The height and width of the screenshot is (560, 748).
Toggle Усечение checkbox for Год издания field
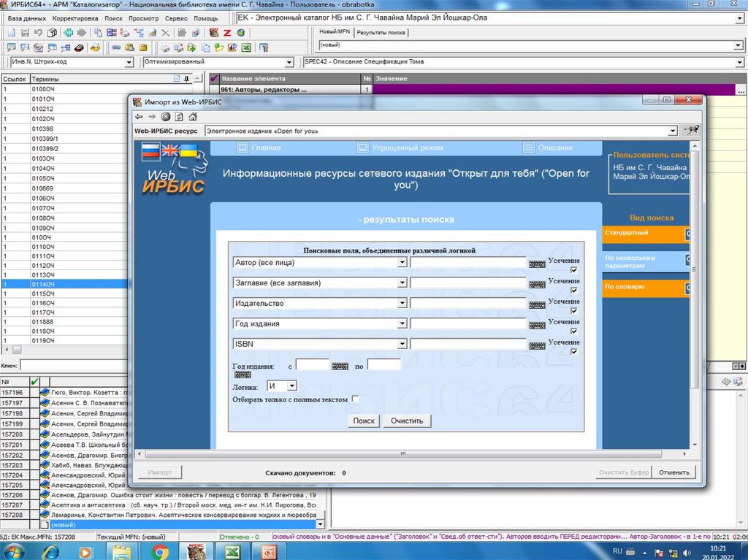[x=574, y=331]
